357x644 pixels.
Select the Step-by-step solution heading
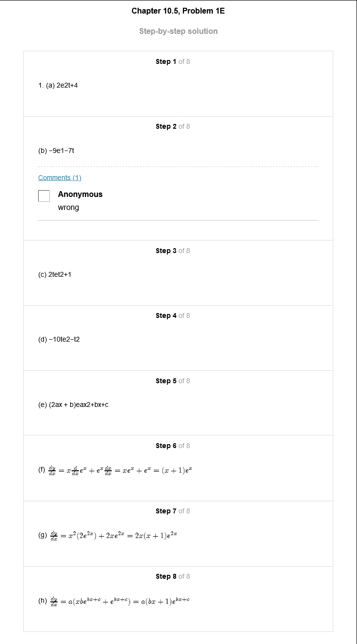pyautogui.click(x=178, y=31)
